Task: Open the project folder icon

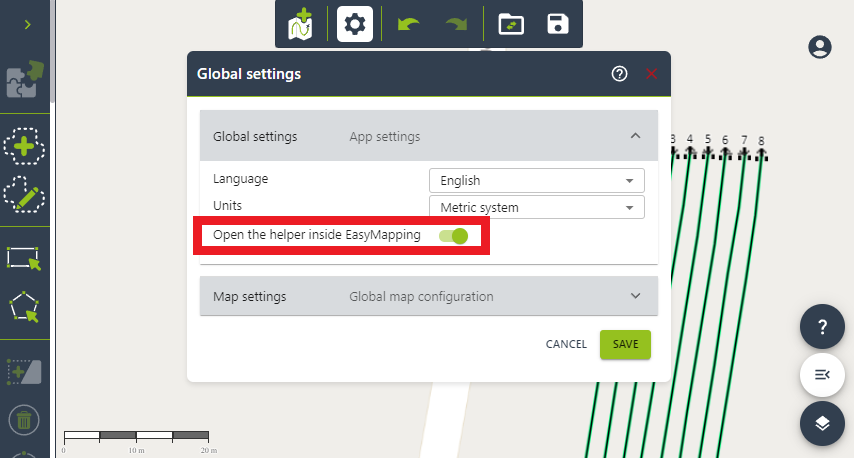Action: (x=510, y=24)
